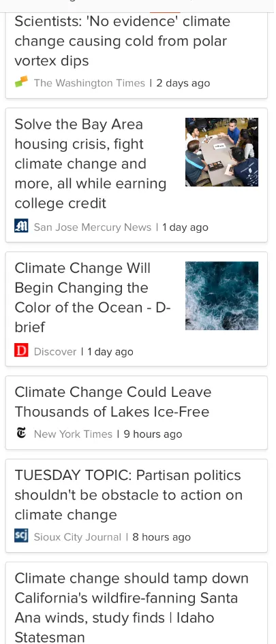The height and width of the screenshot is (644, 276).
Task: Select the New York Times source name
Action: pyautogui.click(x=73, y=434)
